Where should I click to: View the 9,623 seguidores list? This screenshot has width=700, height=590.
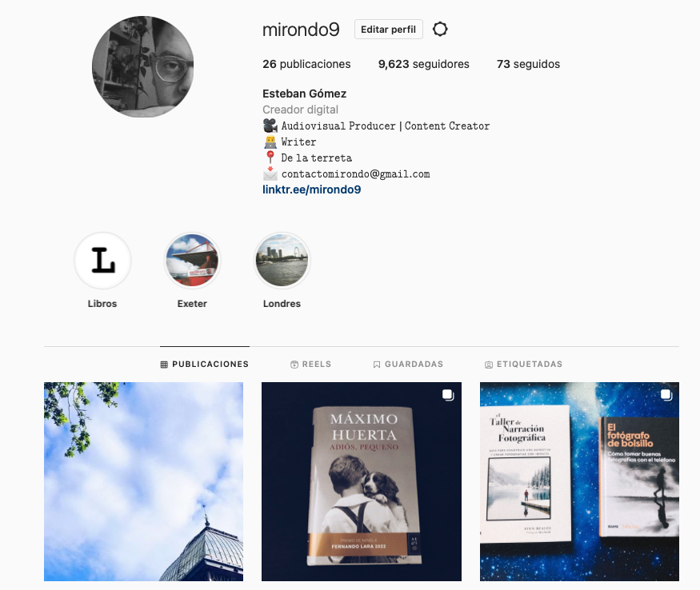pyautogui.click(x=424, y=64)
